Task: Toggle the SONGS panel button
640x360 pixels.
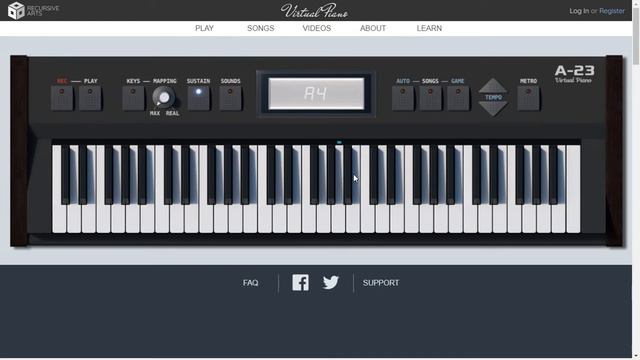Action: (430, 98)
